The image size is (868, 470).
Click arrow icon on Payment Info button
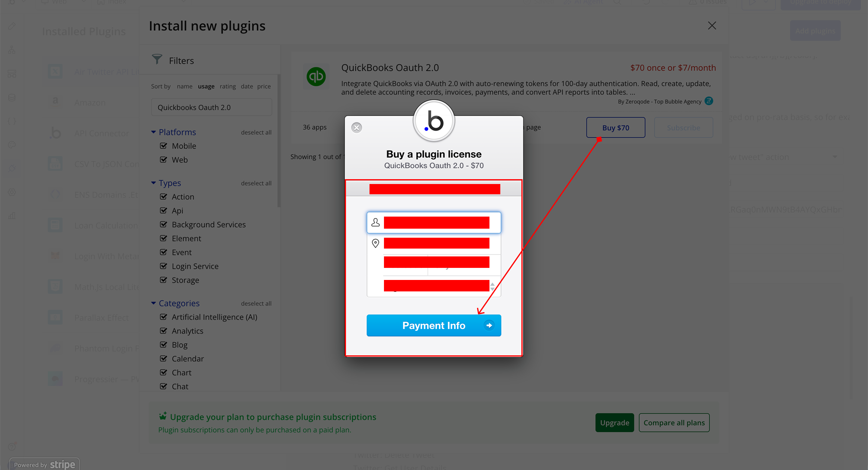[x=489, y=326]
